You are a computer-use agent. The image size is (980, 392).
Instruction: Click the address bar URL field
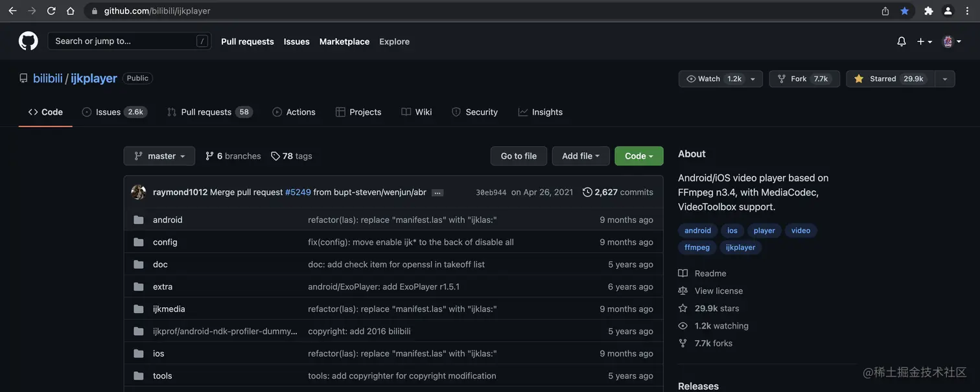tap(499, 11)
